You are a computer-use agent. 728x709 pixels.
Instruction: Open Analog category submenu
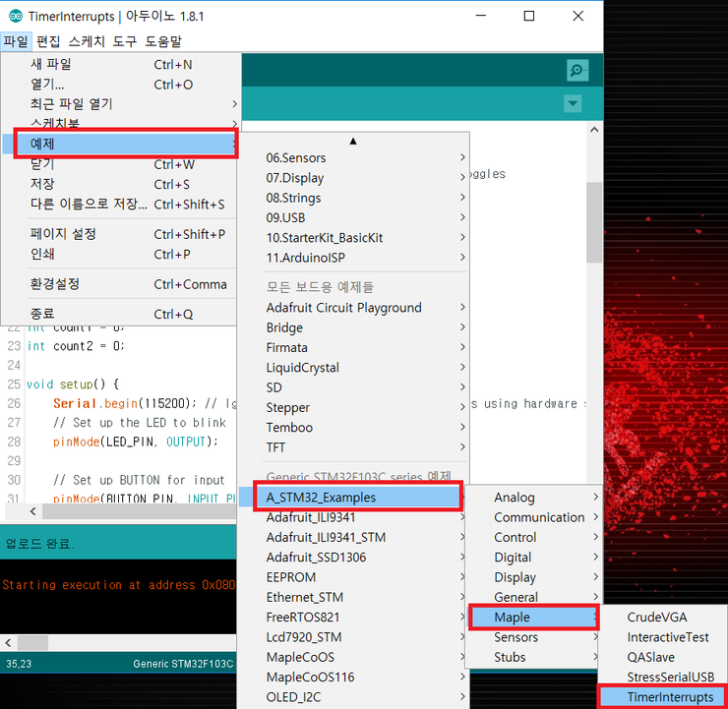click(x=533, y=498)
